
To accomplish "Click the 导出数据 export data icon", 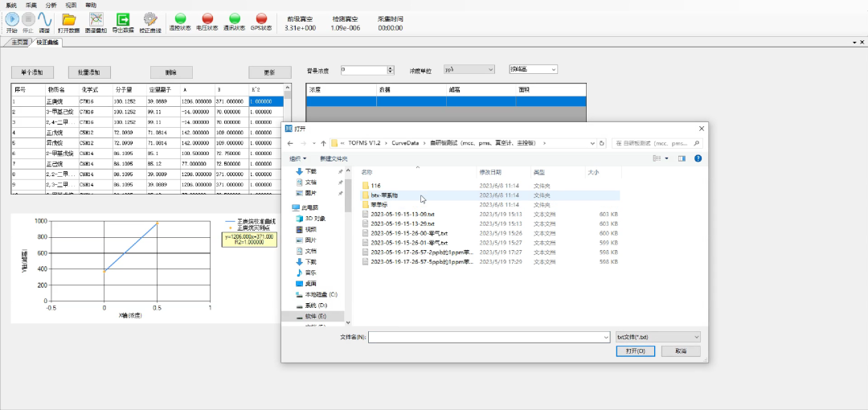I will coord(123,18).
